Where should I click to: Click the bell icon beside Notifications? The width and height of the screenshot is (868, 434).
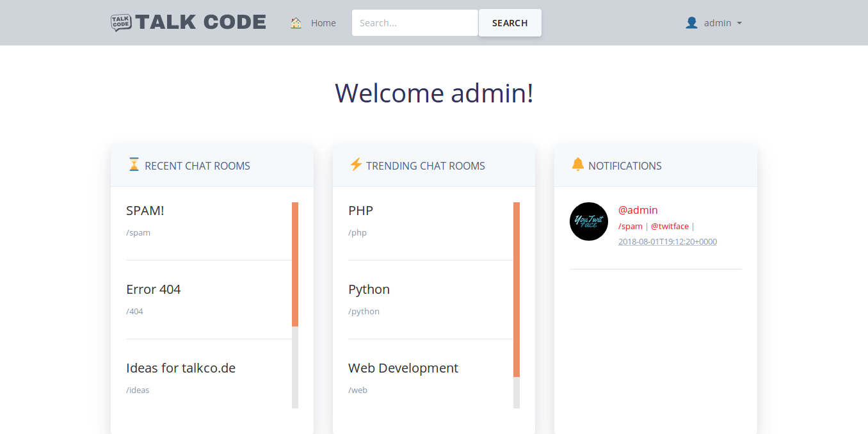pos(577,165)
